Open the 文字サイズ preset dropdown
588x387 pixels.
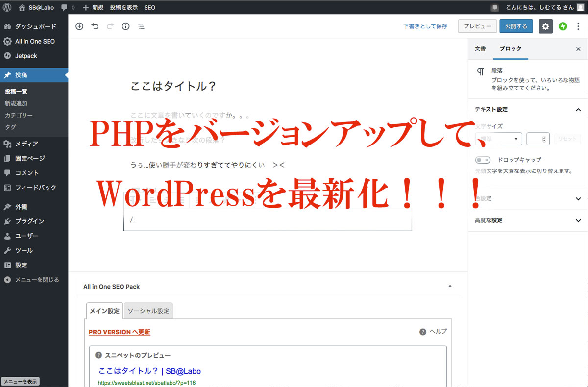(498, 139)
